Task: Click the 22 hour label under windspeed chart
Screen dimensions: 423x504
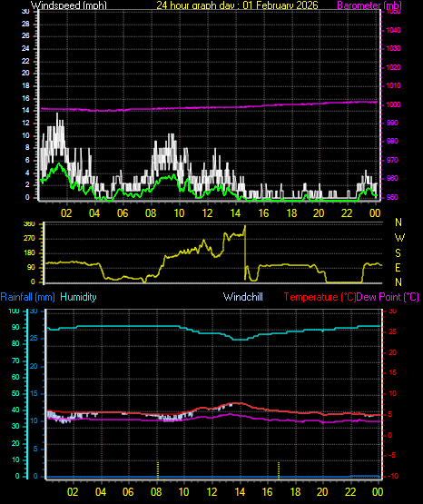Action: click(347, 213)
